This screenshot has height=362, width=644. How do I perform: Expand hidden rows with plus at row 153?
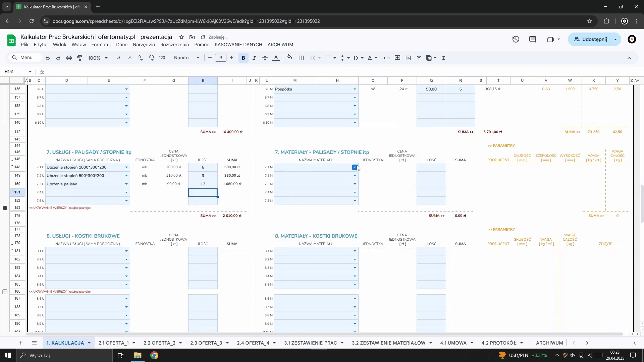[x=5, y=208]
